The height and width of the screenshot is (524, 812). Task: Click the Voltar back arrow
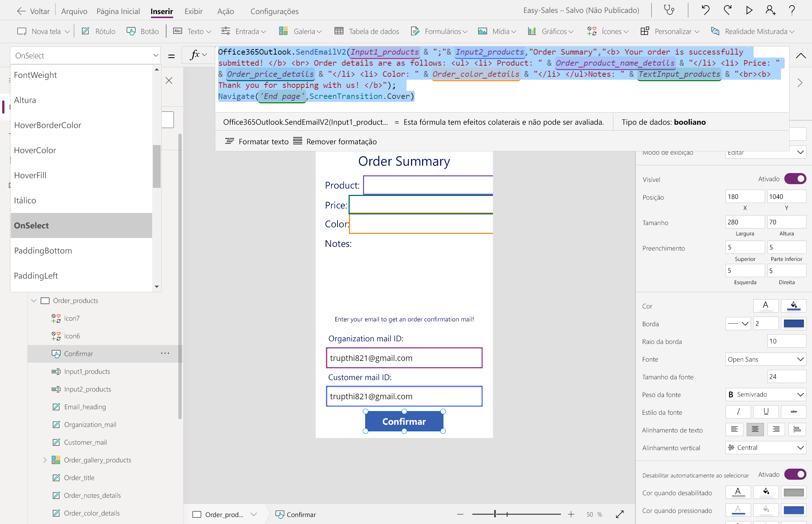click(21, 11)
